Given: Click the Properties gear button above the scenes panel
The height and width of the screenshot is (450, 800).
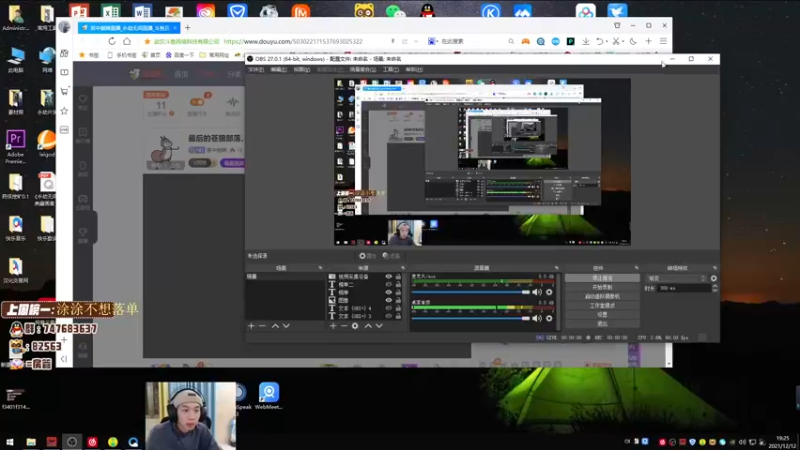Looking at the screenshot, I should point(367,256).
